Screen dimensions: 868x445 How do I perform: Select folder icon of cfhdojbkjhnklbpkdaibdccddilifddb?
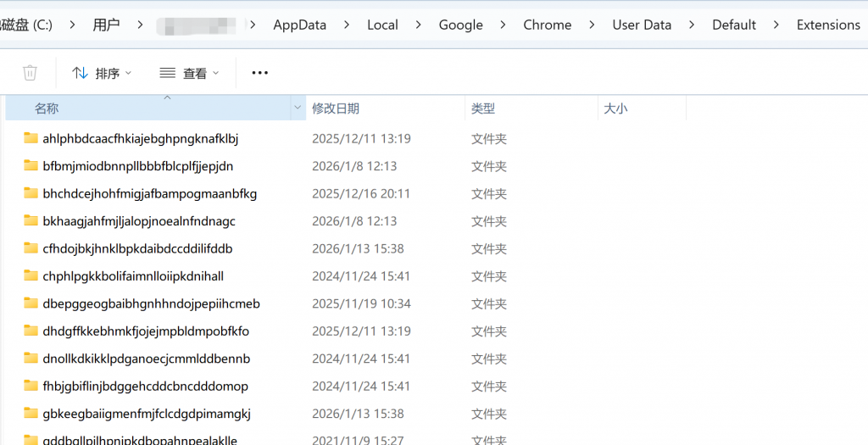point(31,248)
